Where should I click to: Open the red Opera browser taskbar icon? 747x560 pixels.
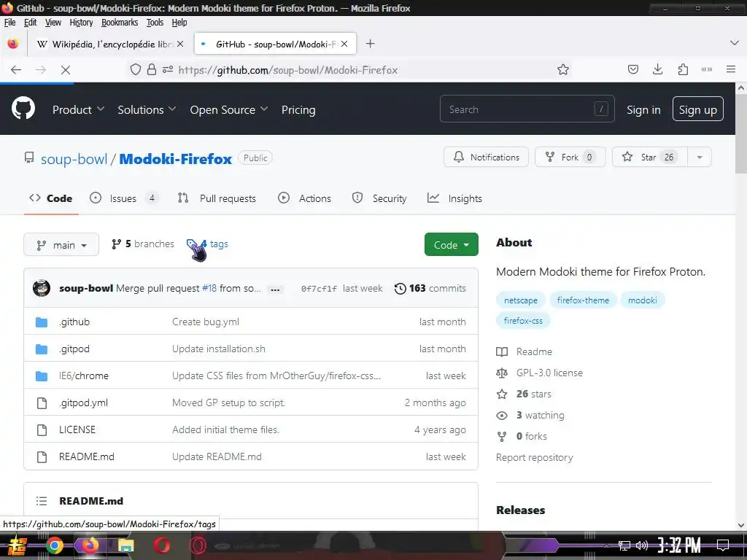[x=161, y=545]
